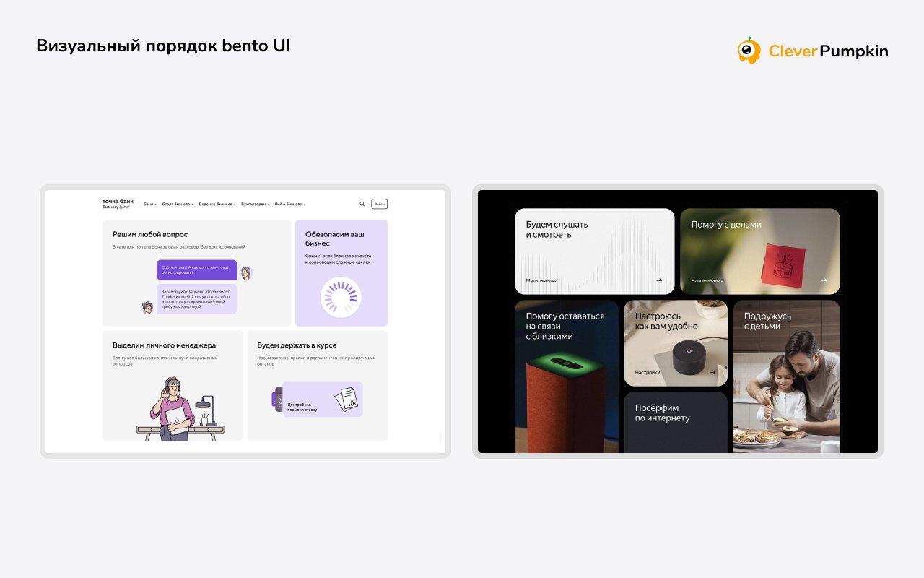This screenshot has height=578, width=924.
Task: Click the Центробанк повысил ставку news tile
Action: tap(322, 400)
